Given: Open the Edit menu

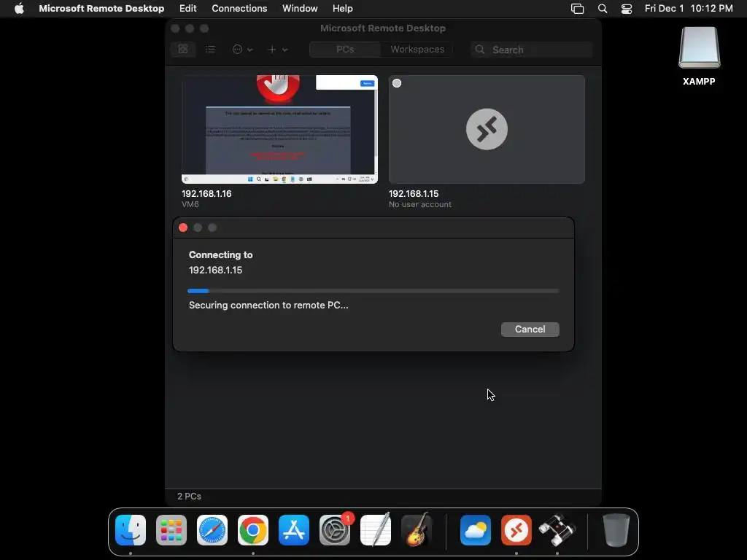Looking at the screenshot, I should point(187,9).
